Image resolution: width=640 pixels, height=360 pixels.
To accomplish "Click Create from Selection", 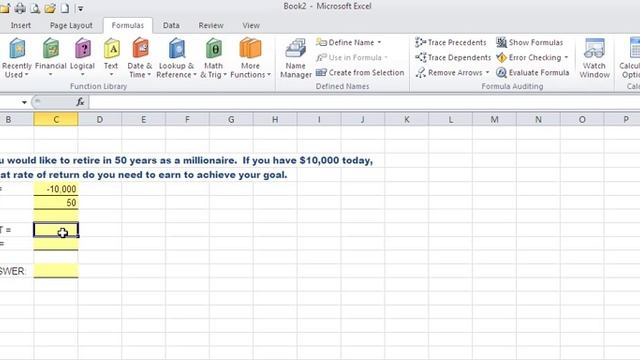I will point(360,73).
